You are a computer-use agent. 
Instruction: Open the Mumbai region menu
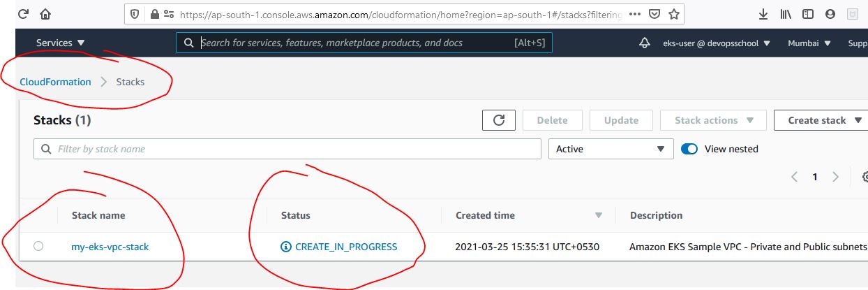[x=809, y=43]
